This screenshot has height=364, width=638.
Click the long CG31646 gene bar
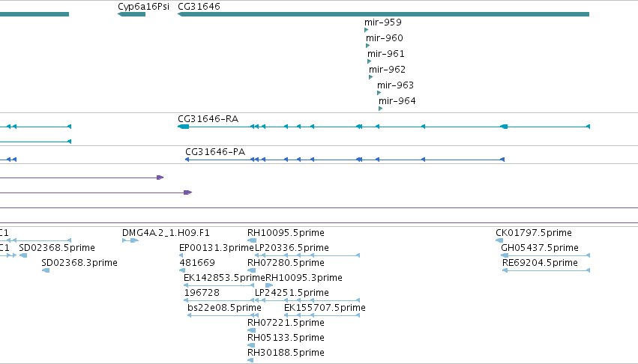point(383,14)
